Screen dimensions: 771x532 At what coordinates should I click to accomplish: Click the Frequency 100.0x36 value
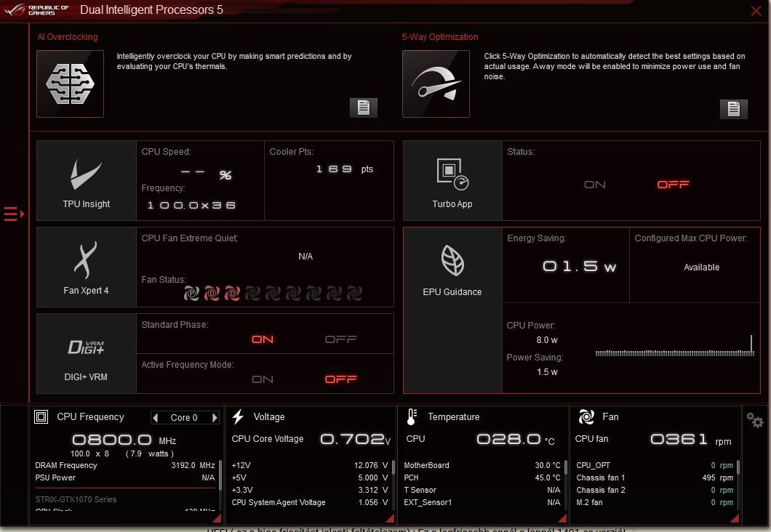191,206
